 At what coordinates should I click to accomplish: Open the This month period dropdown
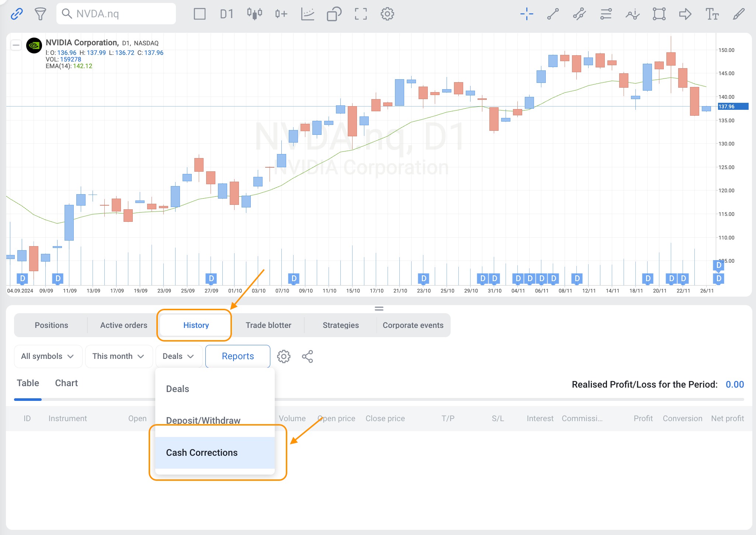[119, 356]
